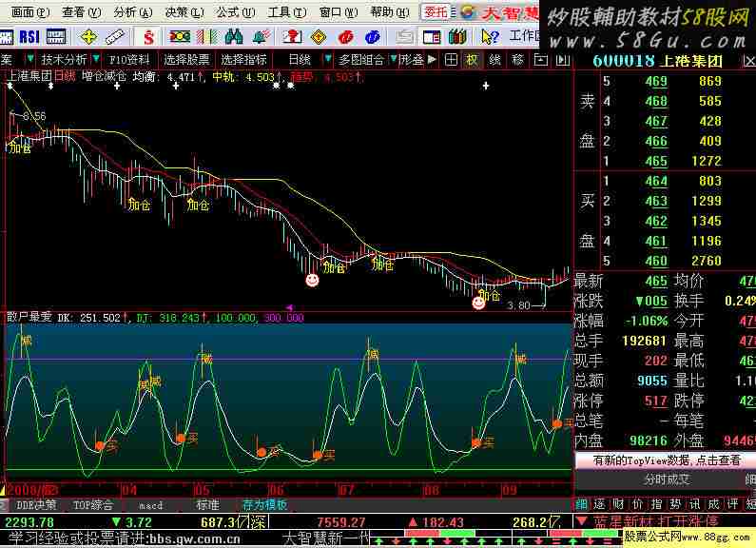
Task: Click the TopView data notification banner
Action: click(666, 460)
